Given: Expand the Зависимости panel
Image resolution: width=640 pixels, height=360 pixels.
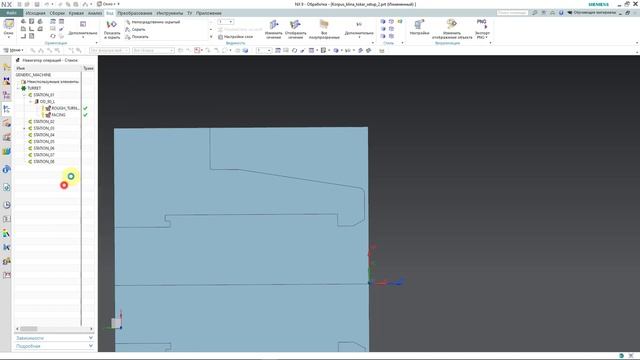Looking at the screenshot, I should click(x=54, y=338).
